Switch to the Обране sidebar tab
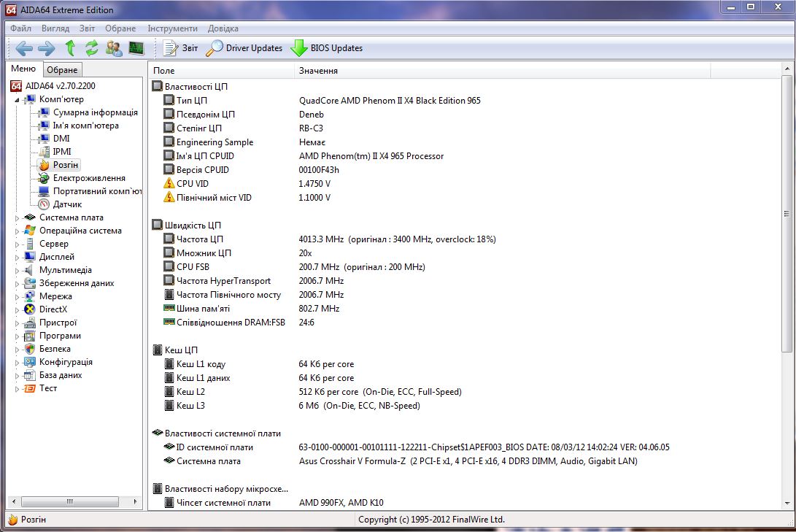The image size is (796, 532). pyautogui.click(x=62, y=69)
